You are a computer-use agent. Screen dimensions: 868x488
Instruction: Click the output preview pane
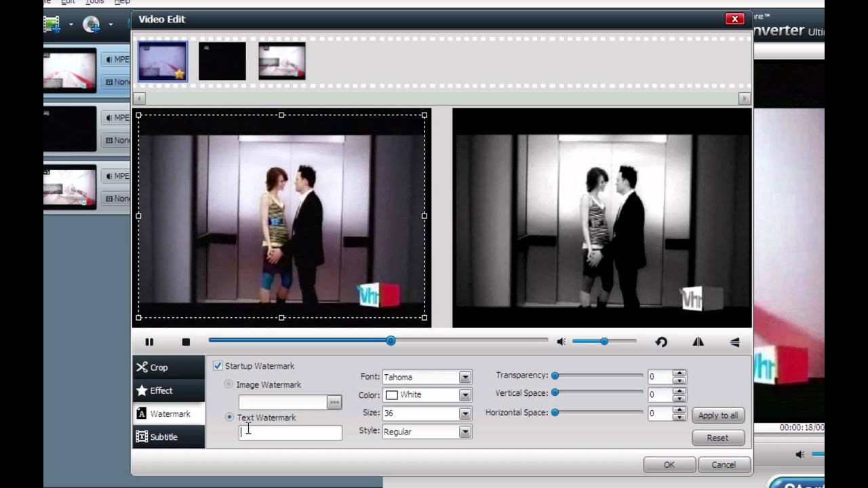click(602, 218)
